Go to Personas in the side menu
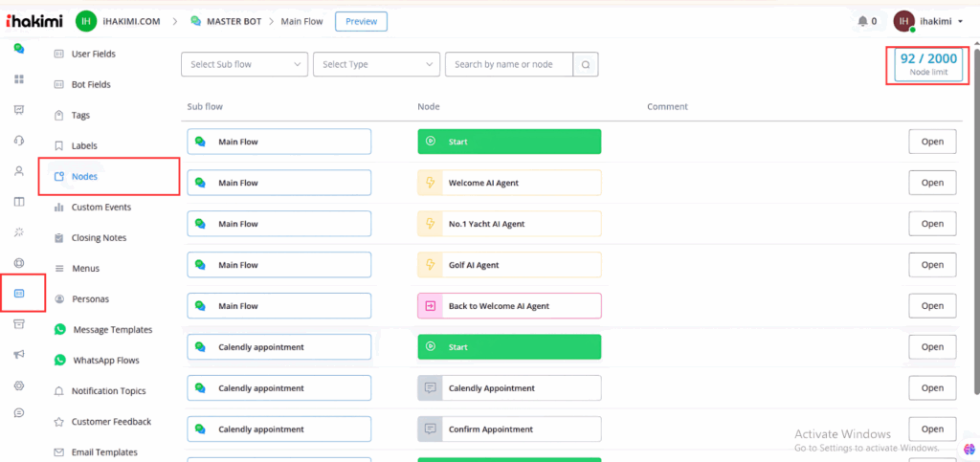 coord(90,298)
